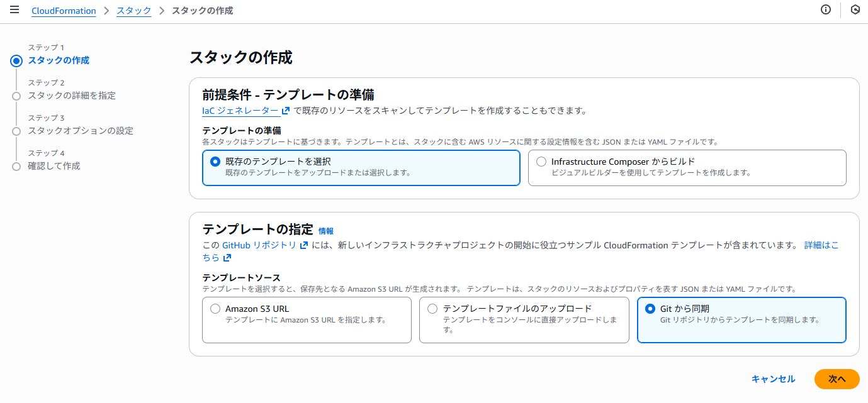Click external link icon beside IaC ジェネレーター

(x=286, y=111)
